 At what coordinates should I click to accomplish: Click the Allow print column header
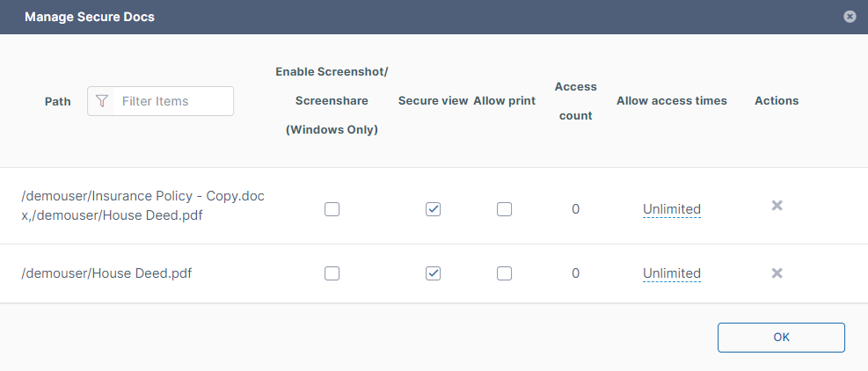click(x=504, y=101)
